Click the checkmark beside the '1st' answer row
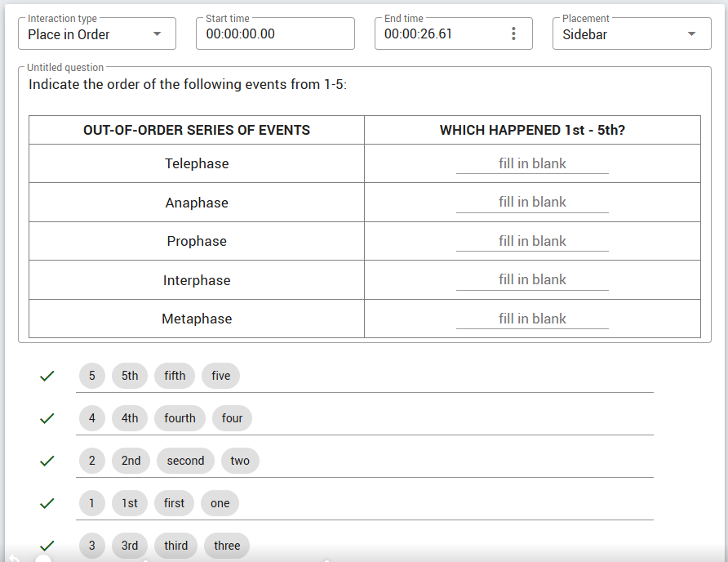 [47, 503]
